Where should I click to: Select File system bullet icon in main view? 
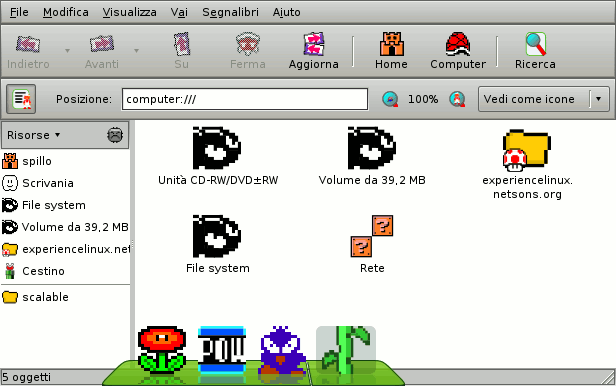217,236
